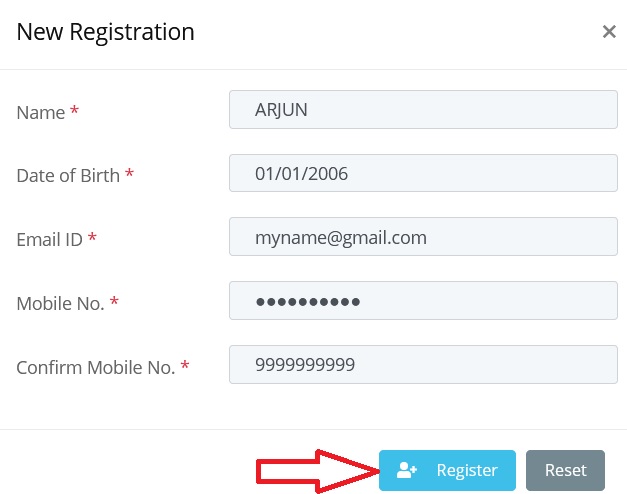Click the red asterisk beside Confirm Mobile No.
This screenshot has height=494, width=627.
[185, 364]
